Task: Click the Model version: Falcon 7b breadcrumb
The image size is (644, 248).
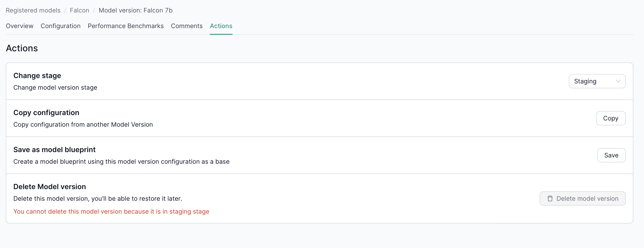Action: pyautogui.click(x=135, y=10)
